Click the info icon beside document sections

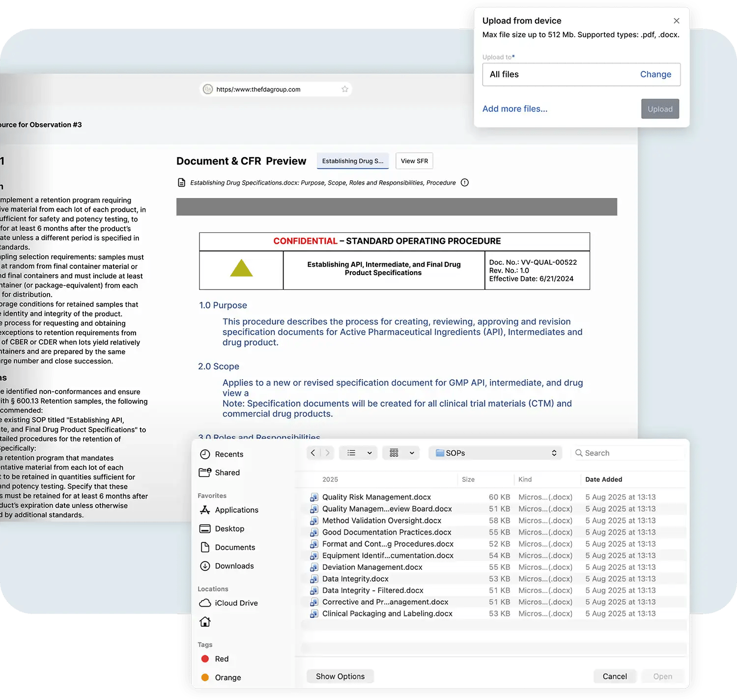[x=464, y=183]
